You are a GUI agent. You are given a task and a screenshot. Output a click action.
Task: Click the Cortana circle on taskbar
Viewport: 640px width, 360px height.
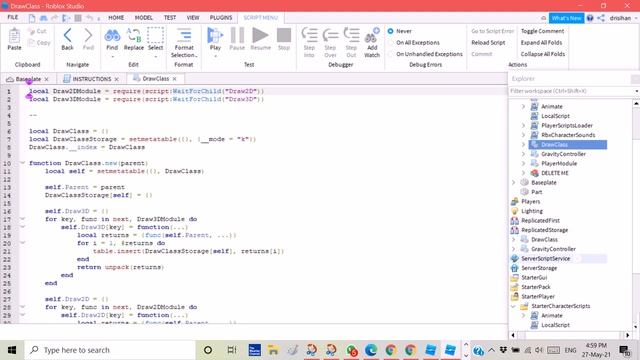[208, 350]
